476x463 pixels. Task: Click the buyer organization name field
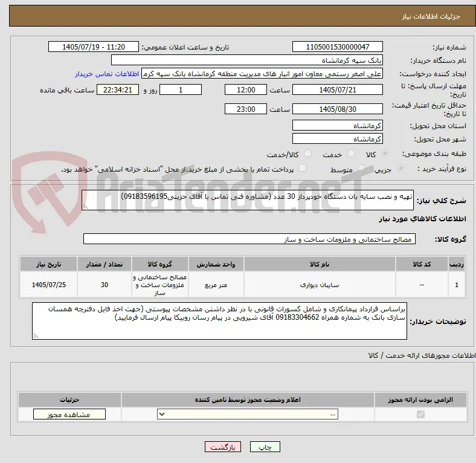[247, 60]
